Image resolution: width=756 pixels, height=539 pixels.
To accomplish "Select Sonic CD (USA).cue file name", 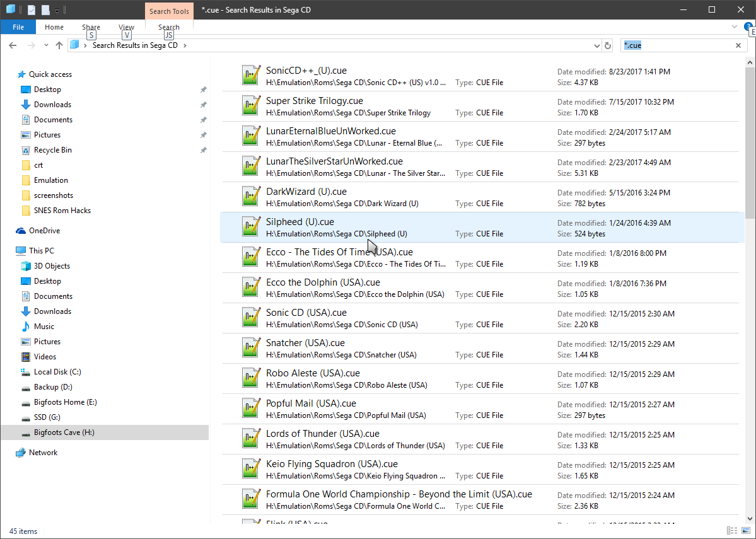I will [x=306, y=313].
